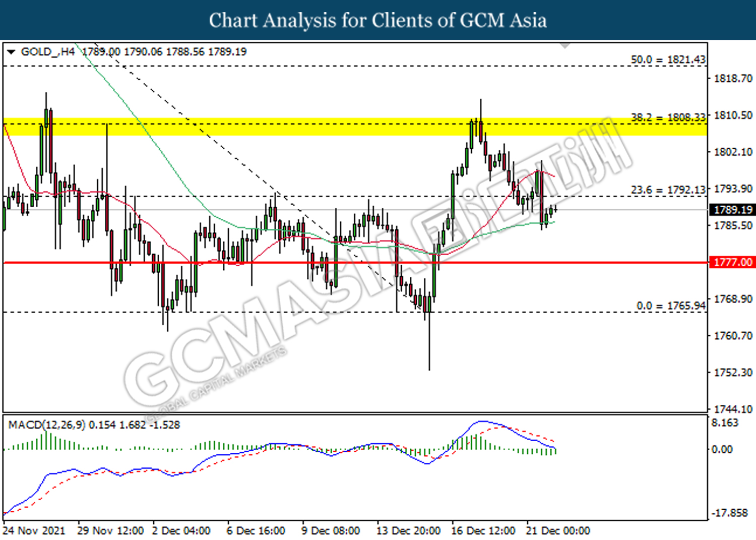Click the 1810.50 price axis label

point(733,115)
